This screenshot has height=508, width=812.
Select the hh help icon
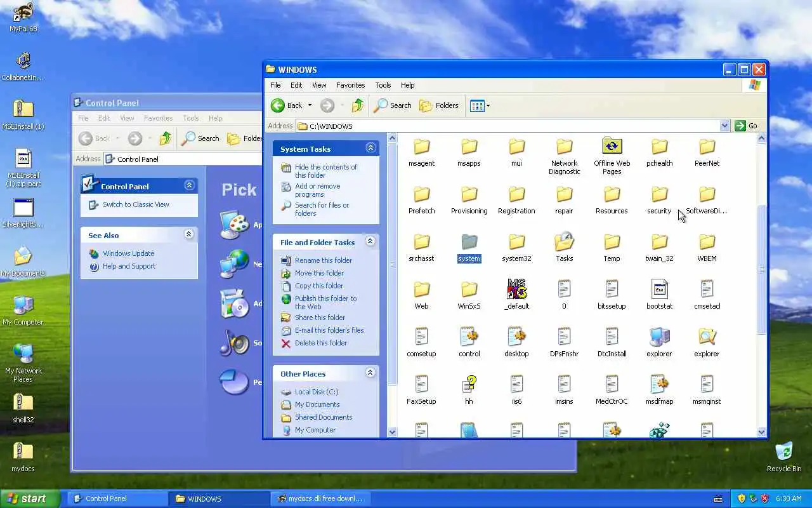pyautogui.click(x=469, y=385)
